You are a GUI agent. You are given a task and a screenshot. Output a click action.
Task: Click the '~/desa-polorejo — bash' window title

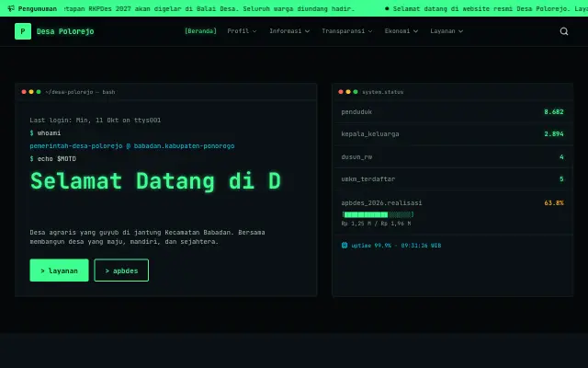click(x=80, y=92)
